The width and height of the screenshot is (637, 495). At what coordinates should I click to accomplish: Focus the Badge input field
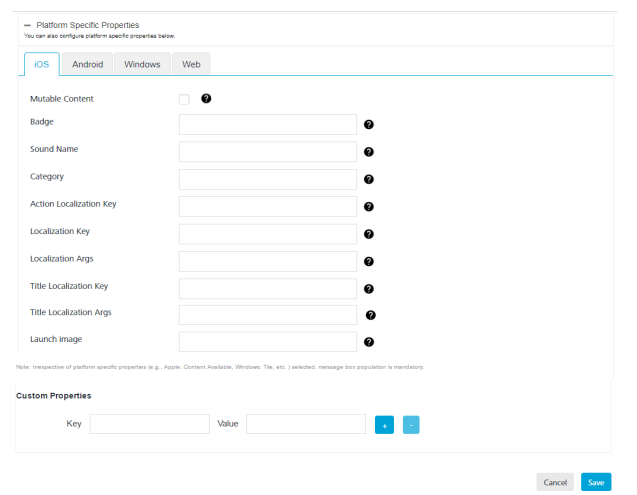(x=268, y=124)
